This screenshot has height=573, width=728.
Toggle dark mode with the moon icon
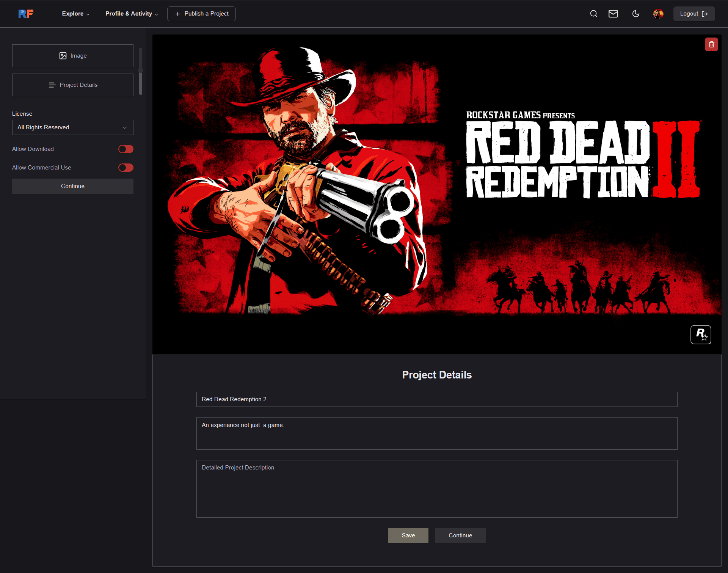(x=636, y=14)
